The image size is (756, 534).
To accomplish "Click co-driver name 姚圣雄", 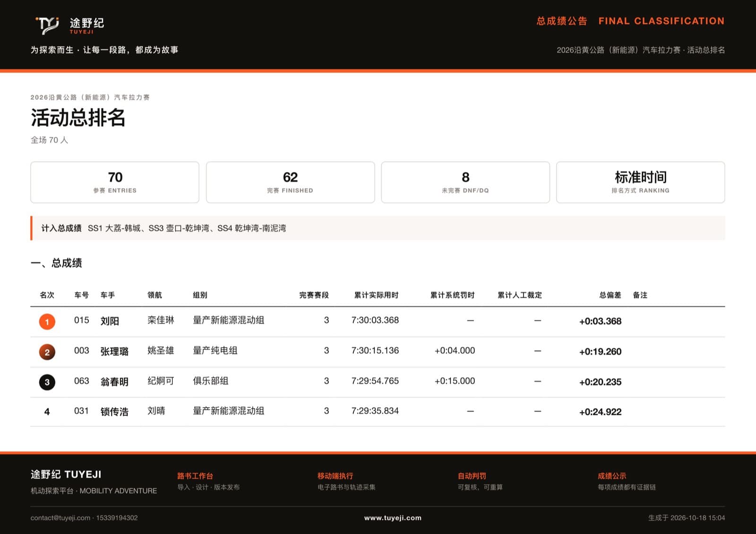I will 161,350.
